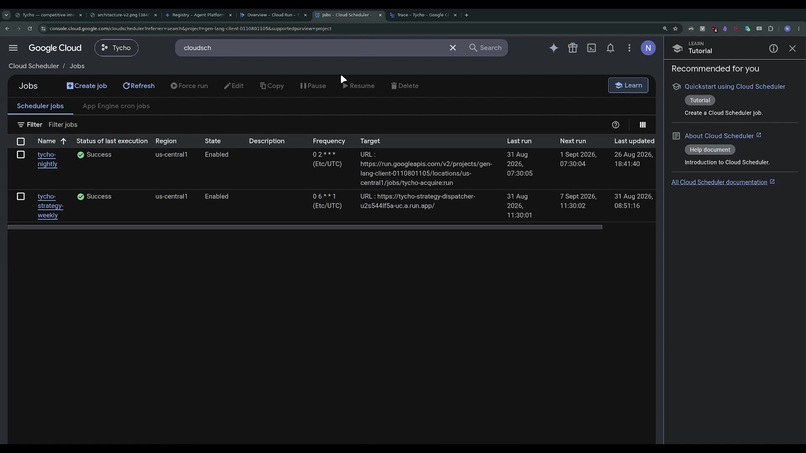Click Pause toolbar action
This screenshot has height=453, width=806.
click(313, 86)
